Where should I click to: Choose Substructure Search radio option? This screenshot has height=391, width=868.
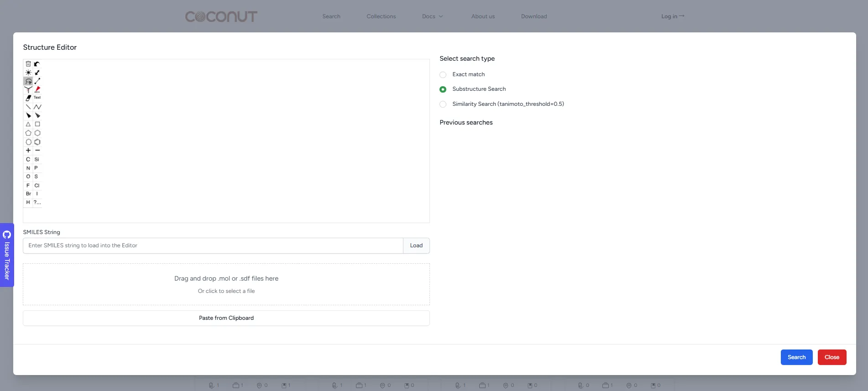point(443,89)
